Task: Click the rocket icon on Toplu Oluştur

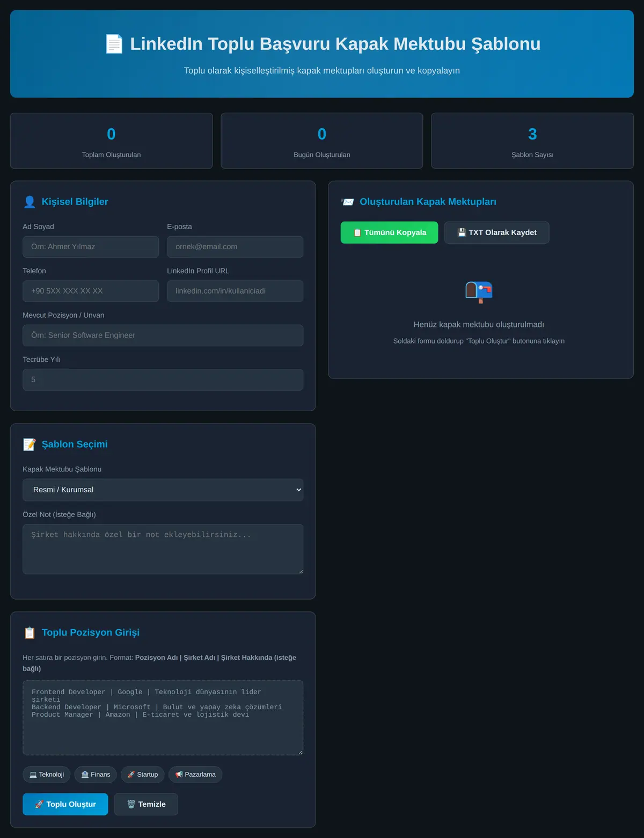Action: tap(39, 804)
